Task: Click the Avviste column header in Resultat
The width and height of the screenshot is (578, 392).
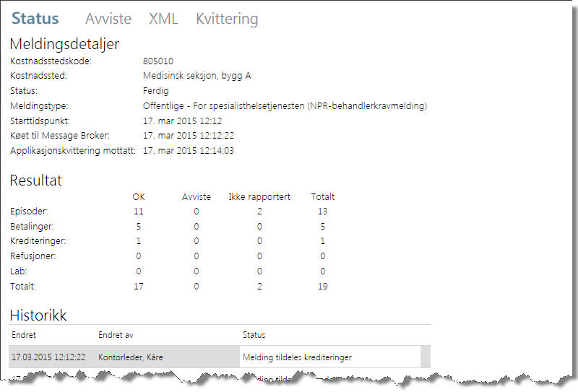Action: 197,196
